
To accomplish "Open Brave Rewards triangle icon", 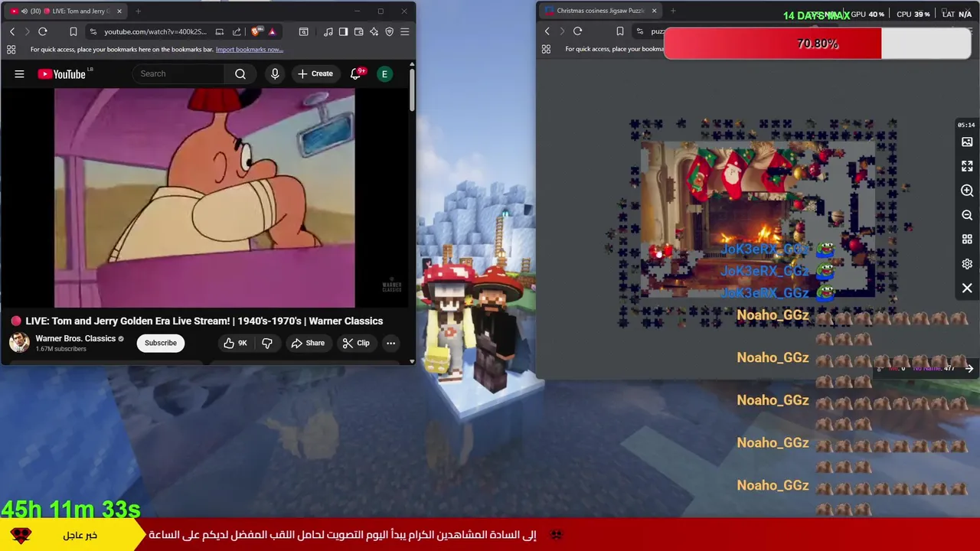I will pos(272,31).
